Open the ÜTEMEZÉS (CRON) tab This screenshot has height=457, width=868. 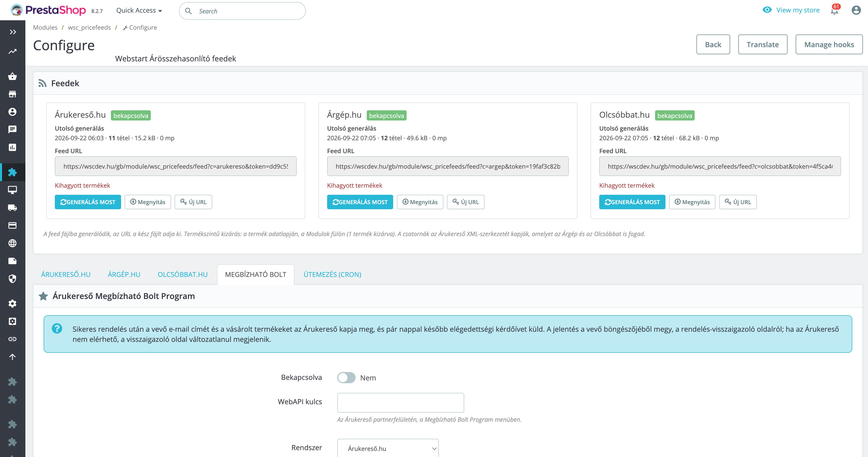(x=332, y=274)
